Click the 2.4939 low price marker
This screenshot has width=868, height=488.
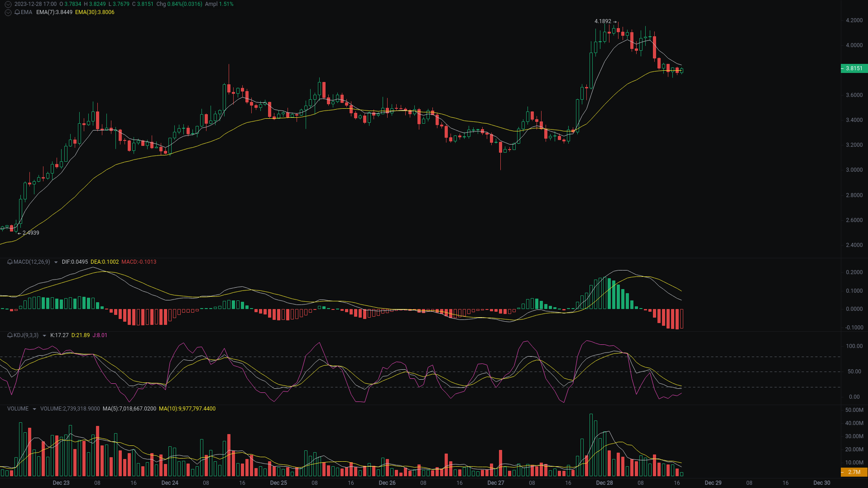coord(30,232)
